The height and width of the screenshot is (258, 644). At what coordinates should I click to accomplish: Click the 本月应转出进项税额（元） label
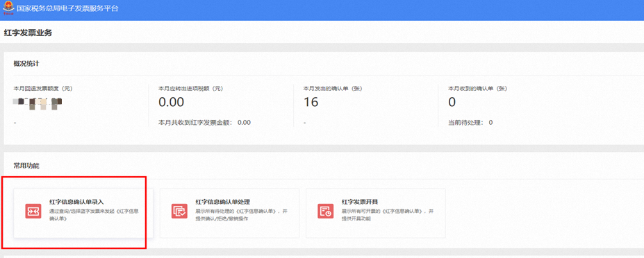tap(191, 88)
